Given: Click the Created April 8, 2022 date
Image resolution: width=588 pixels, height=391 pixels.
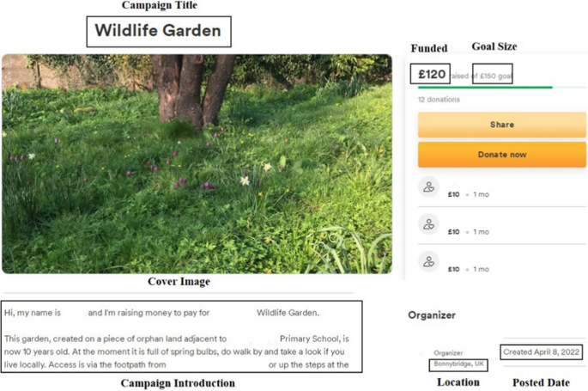Looking at the screenshot, I should click(x=541, y=351).
